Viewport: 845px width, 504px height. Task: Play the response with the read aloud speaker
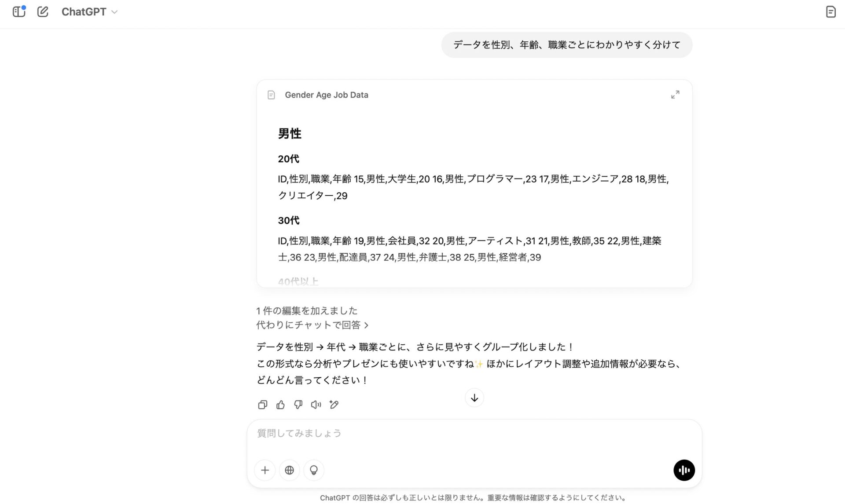click(316, 405)
